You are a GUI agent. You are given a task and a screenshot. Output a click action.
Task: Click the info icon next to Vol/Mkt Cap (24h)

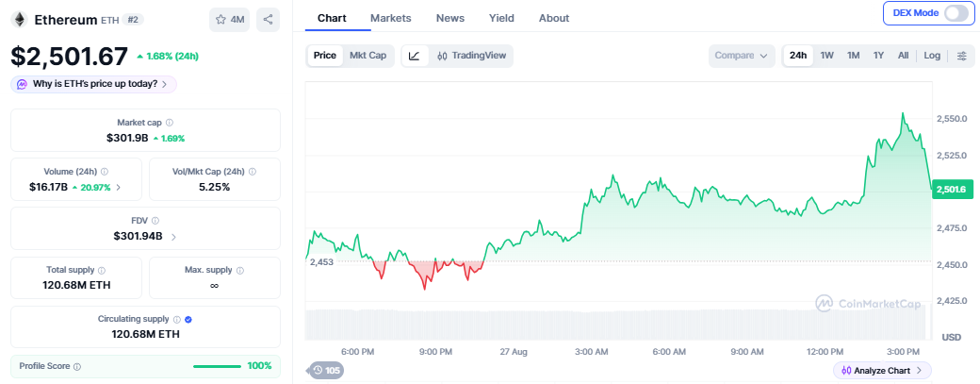(253, 172)
